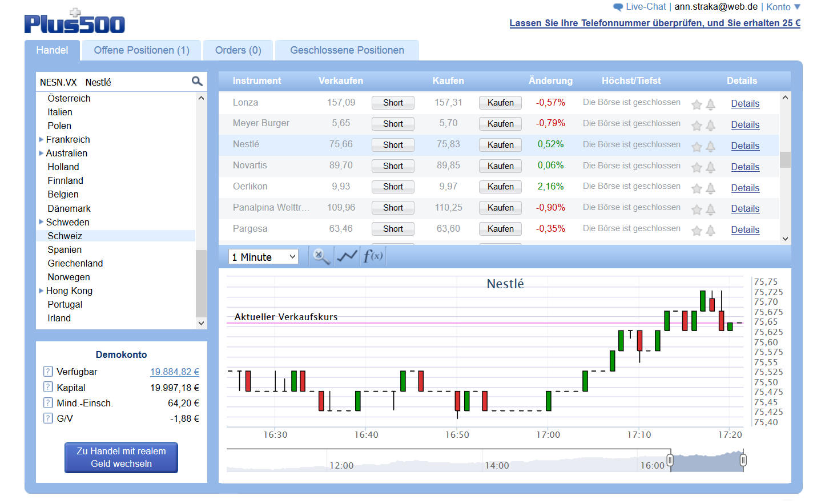The height and width of the screenshot is (504, 817).
Task: Click left handle of chart range slider
Action: (670, 459)
